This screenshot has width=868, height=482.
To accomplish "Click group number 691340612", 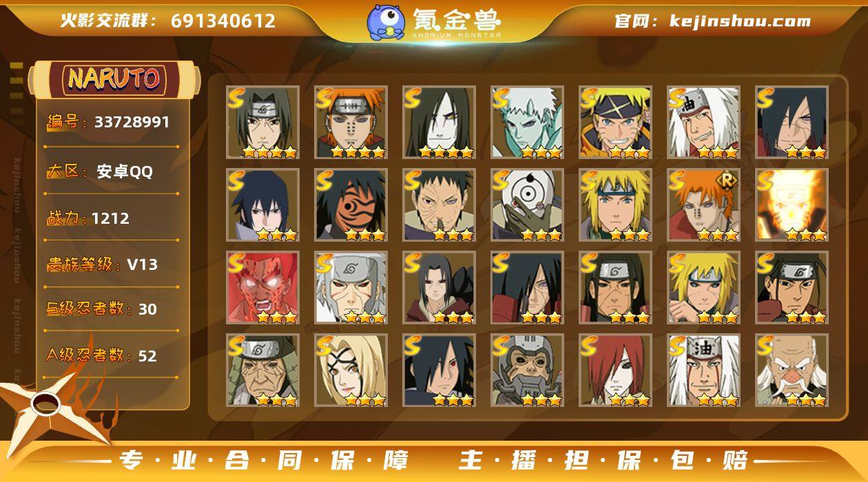I will (x=223, y=21).
